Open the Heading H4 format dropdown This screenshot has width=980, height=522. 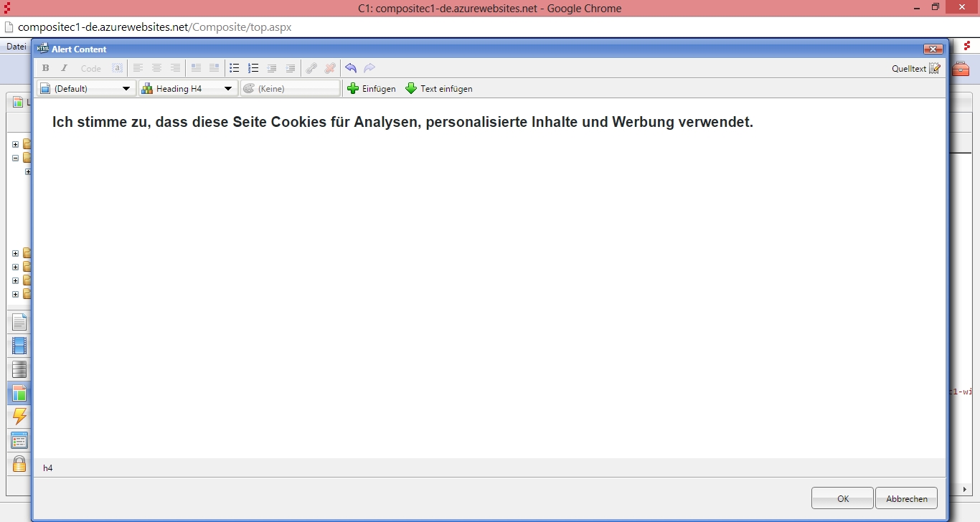tap(188, 88)
